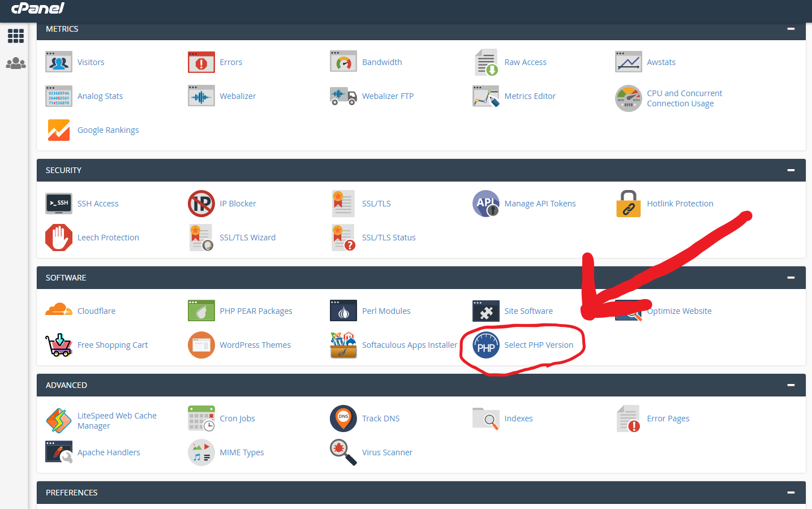Viewport: 812px width, 509px height.
Task: Click the SSH Access terminal icon
Action: click(x=59, y=204)
